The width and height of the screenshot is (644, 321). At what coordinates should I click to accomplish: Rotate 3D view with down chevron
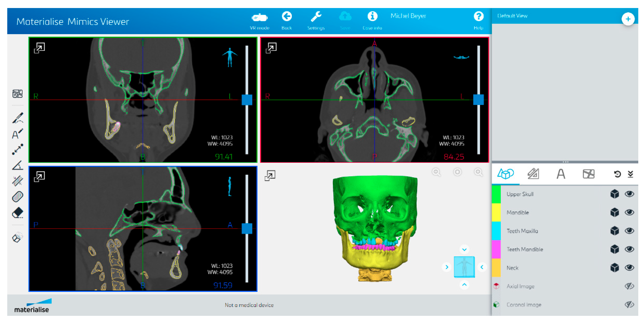coord(464,249)
